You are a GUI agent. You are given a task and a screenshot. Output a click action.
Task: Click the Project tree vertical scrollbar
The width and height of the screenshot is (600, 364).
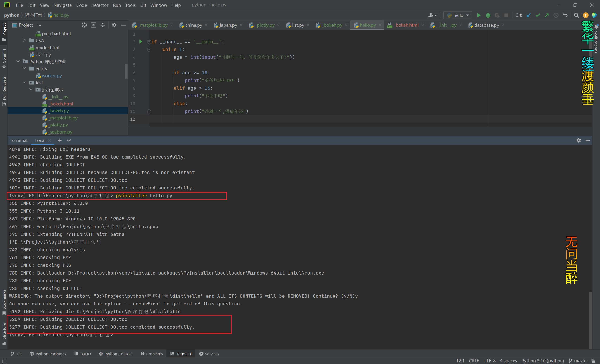pyautogui.click(x=126, y=71)
